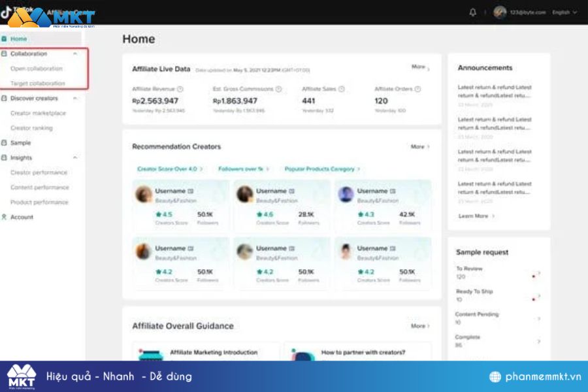Click info icon next to Affiliate Revenue
Viewport: 588px width, 392px height.
180,89
